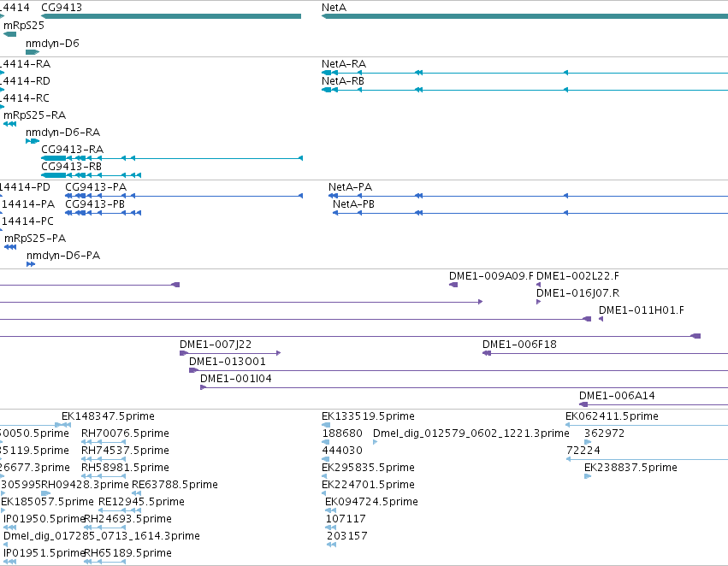Click EK062411.5prime EST label
This screenshot has width=728, height=566.
point(612,416)
